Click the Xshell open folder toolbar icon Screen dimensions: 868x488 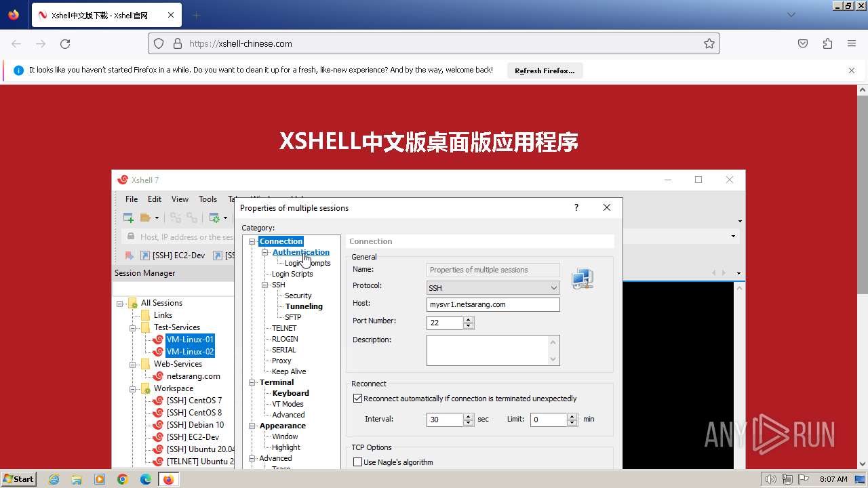point(145,218)
